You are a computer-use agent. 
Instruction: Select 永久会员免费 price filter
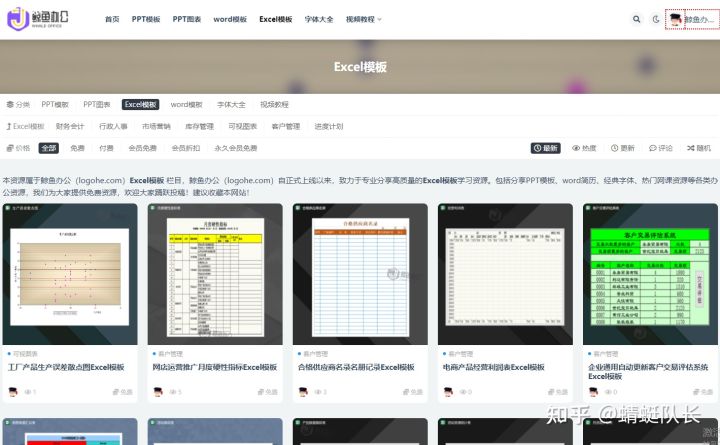pyautogui.click(x=236, y=148)
